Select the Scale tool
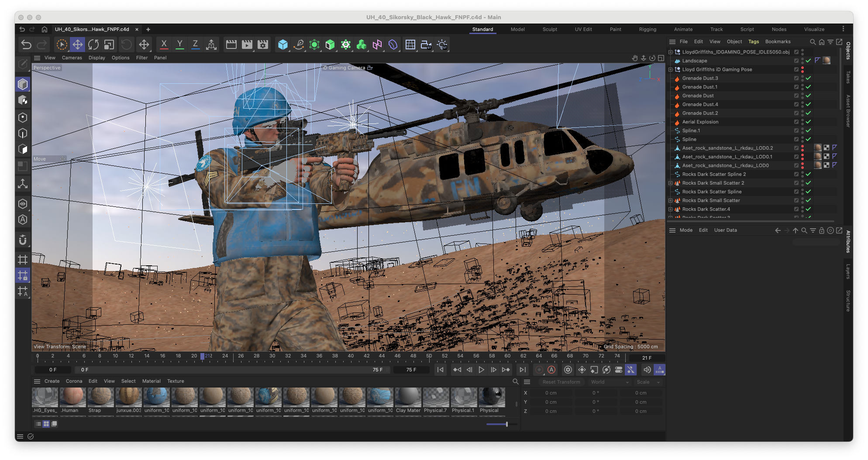868x460 pixels. click(109, 45)
